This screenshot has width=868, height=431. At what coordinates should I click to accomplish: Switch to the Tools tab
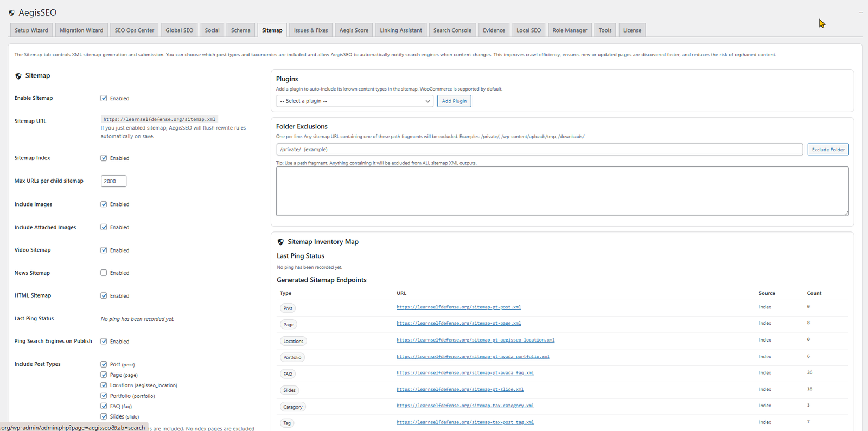pyautogui.click(x=605, y=30)
